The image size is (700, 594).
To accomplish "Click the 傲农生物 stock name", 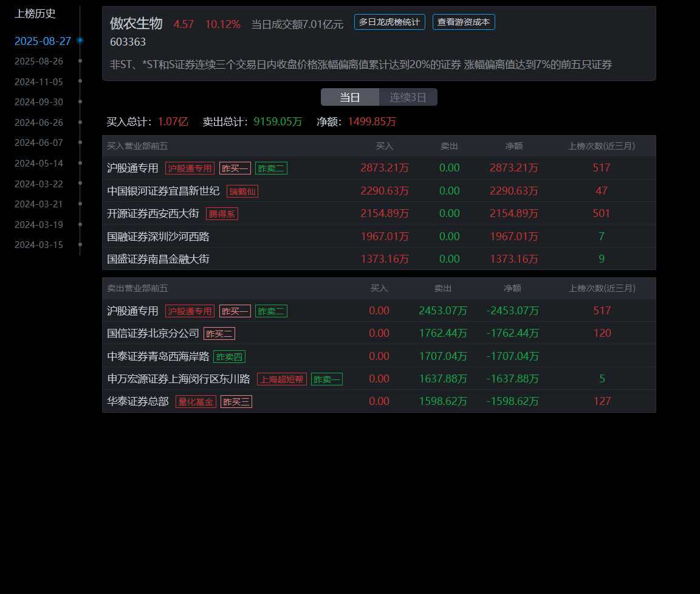I will click(x=136, y=23).
